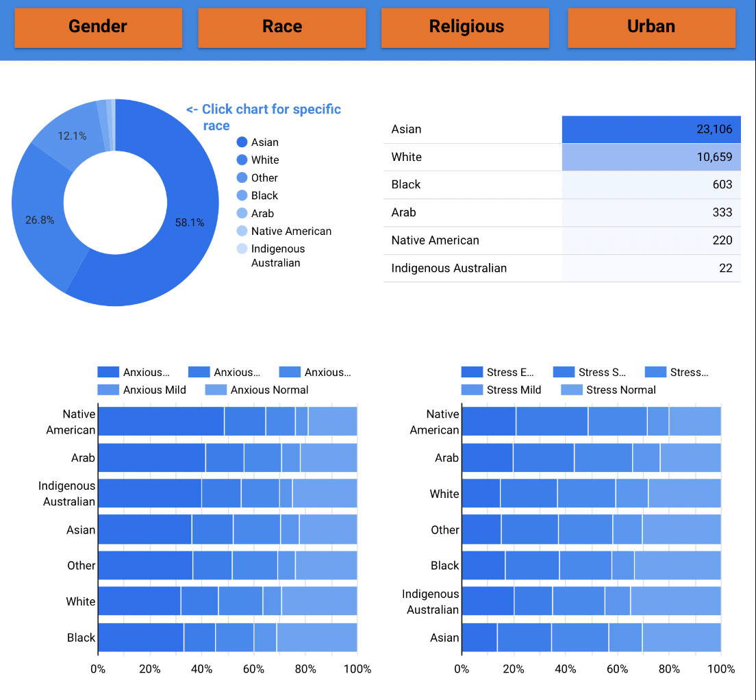Click the Asian legend dot
Screen dimensions: 756x700
[242, 142]
